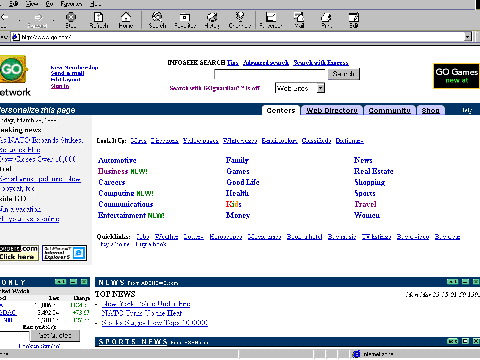Open the Favorites menu
The image size is (480, 360).
71,4
